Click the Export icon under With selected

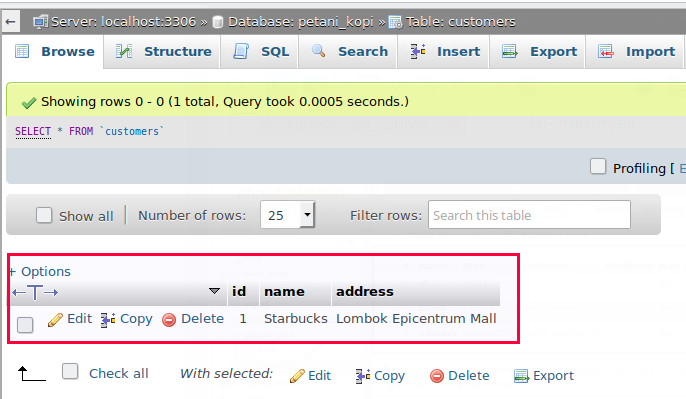[521, 376]
